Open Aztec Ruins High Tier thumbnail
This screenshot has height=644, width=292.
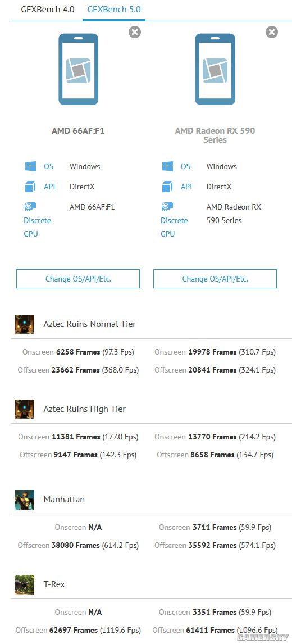[24, 409]
